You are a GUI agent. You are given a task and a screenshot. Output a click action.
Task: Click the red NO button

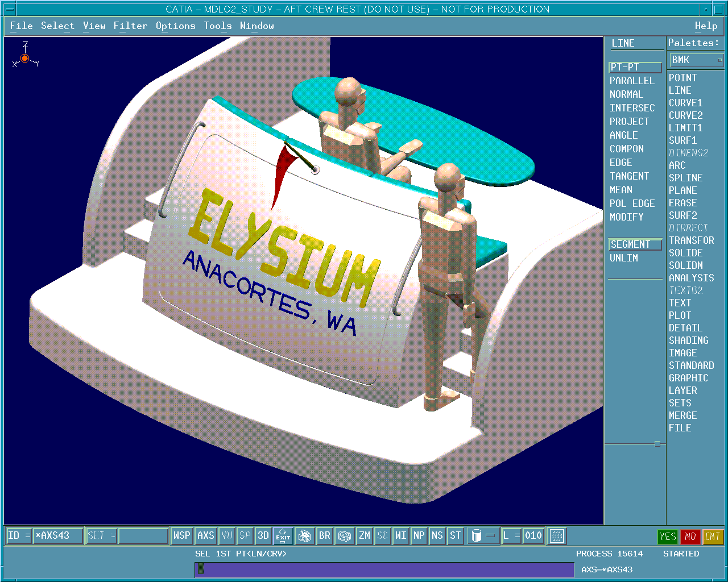[690, 537]
